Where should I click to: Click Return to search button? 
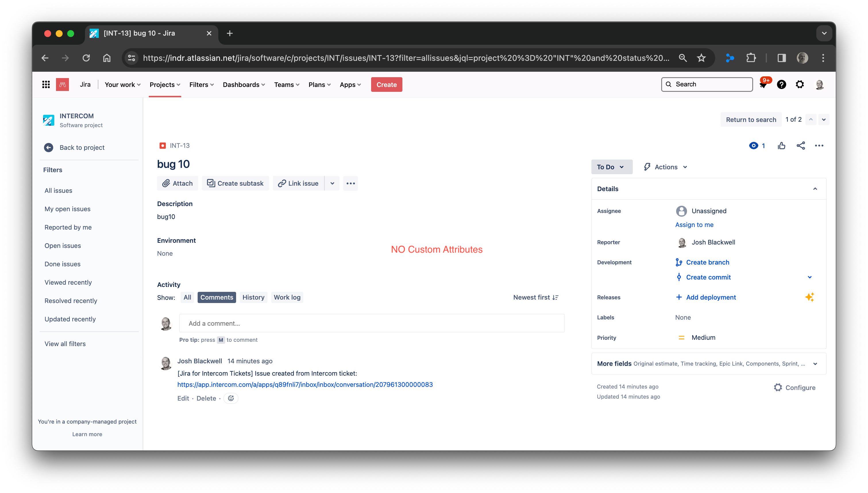(751, 120)
